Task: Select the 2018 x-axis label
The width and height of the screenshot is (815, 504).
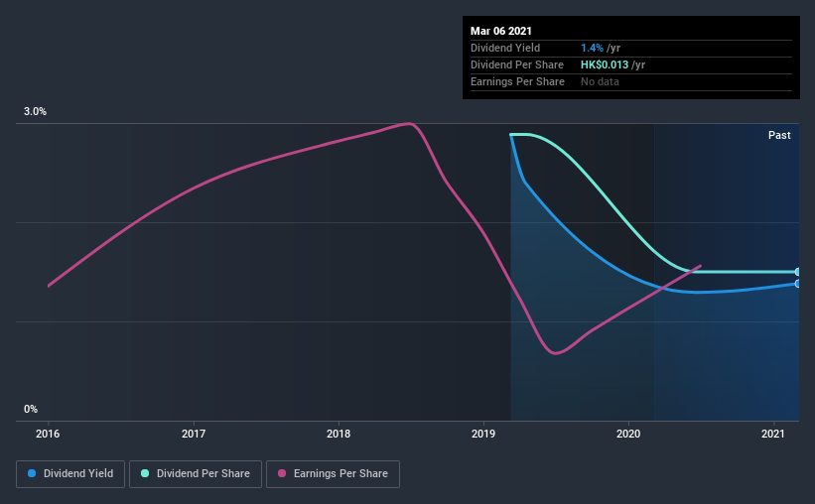Action: (x=339, y=434)
